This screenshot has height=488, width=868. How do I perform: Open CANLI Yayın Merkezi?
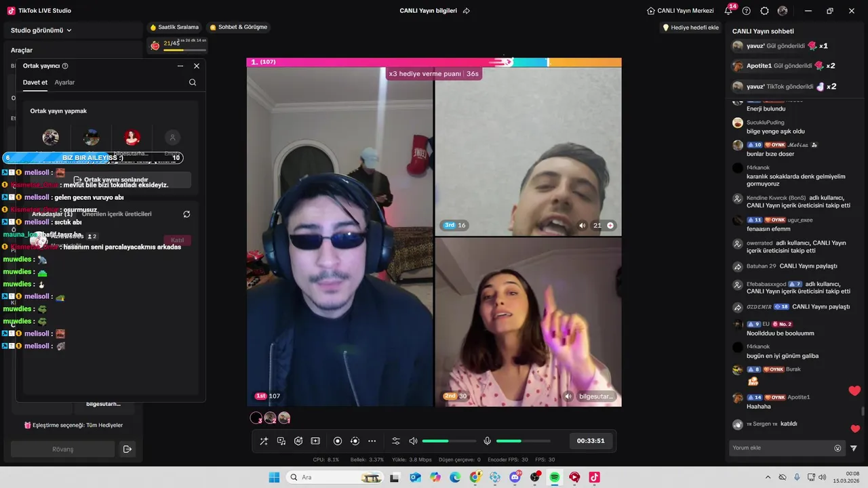coord(680,11)
